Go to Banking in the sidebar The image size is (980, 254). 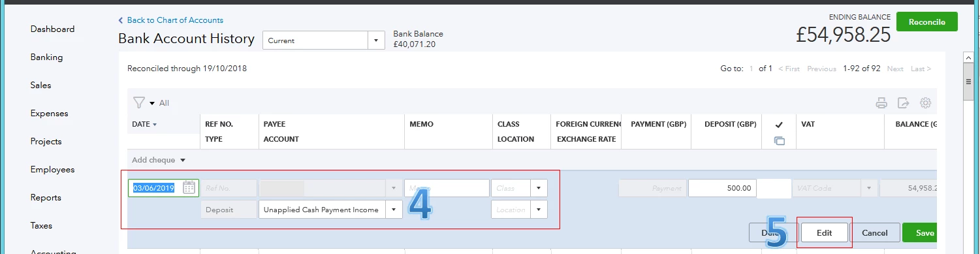coord(46,57)
